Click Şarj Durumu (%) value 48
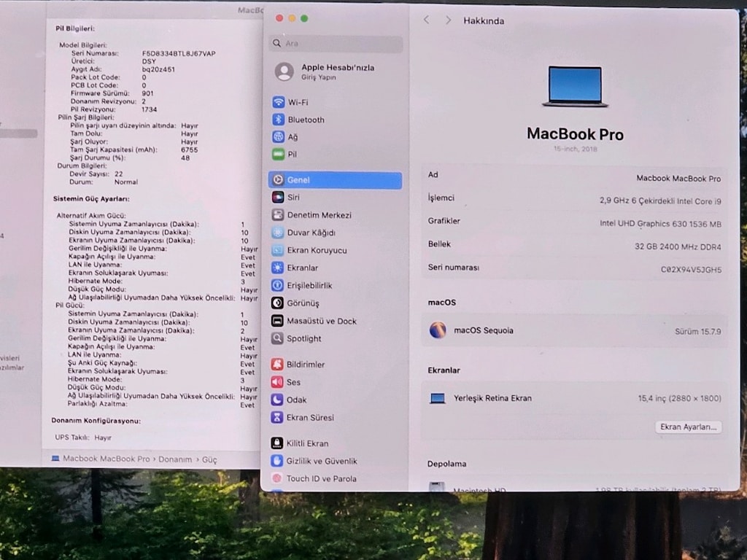 coord(185,157)
